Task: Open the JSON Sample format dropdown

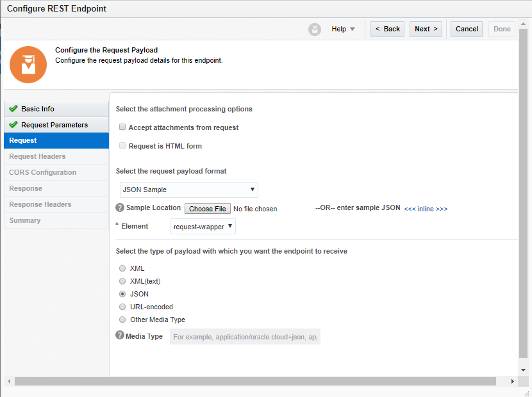Action: tap(189, 190)
